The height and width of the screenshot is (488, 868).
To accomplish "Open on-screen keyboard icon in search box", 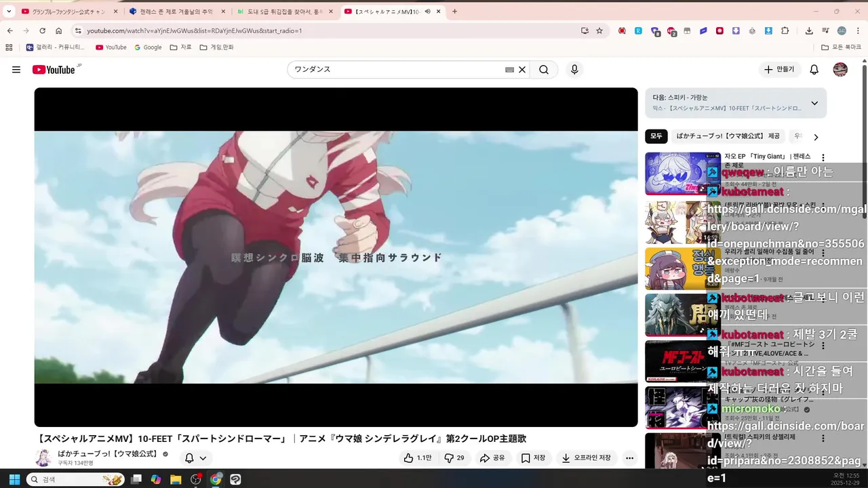I will 509,69.
